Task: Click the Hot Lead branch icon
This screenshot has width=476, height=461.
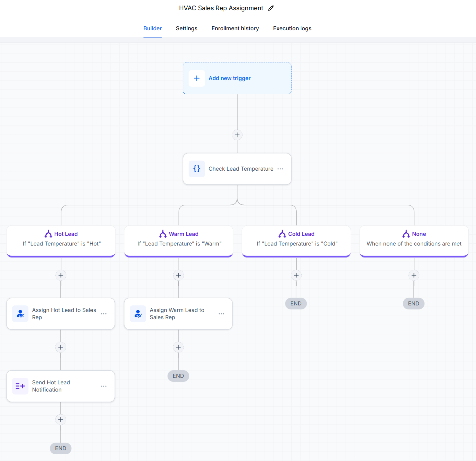Action: [x=48, y=234]
